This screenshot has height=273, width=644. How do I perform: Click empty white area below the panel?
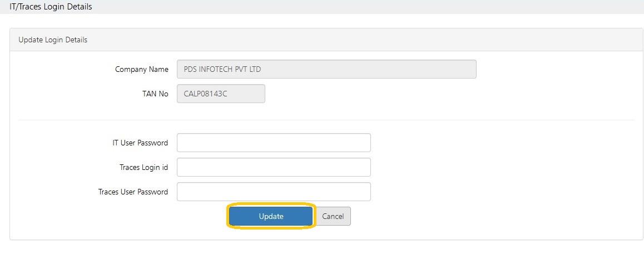pos(322,257)
